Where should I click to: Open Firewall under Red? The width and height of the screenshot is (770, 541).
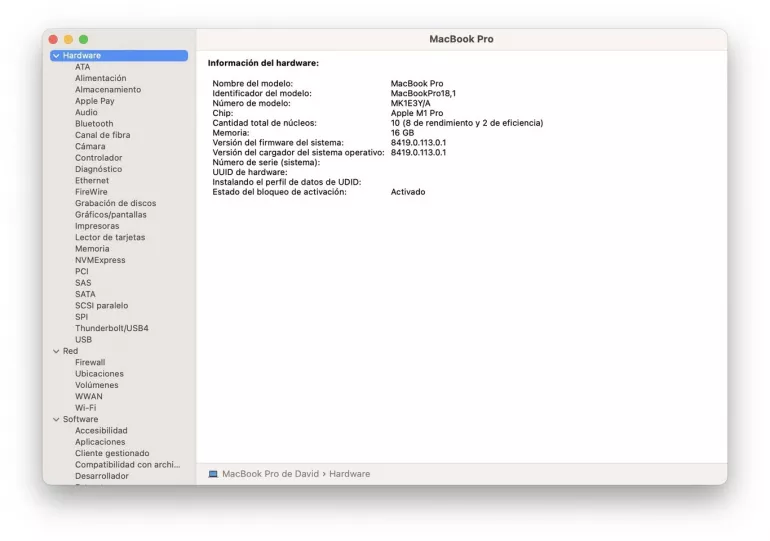coord(90,363)
